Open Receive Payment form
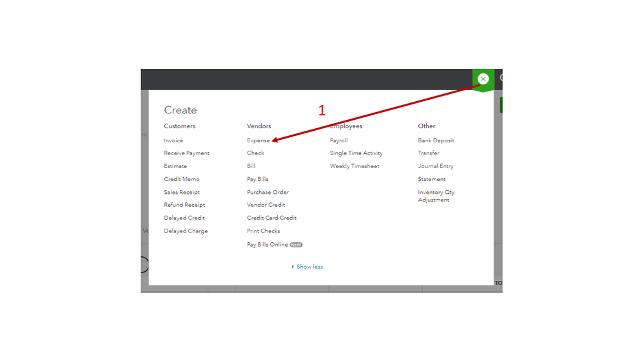Screen dimensions: 644x362 186,153
